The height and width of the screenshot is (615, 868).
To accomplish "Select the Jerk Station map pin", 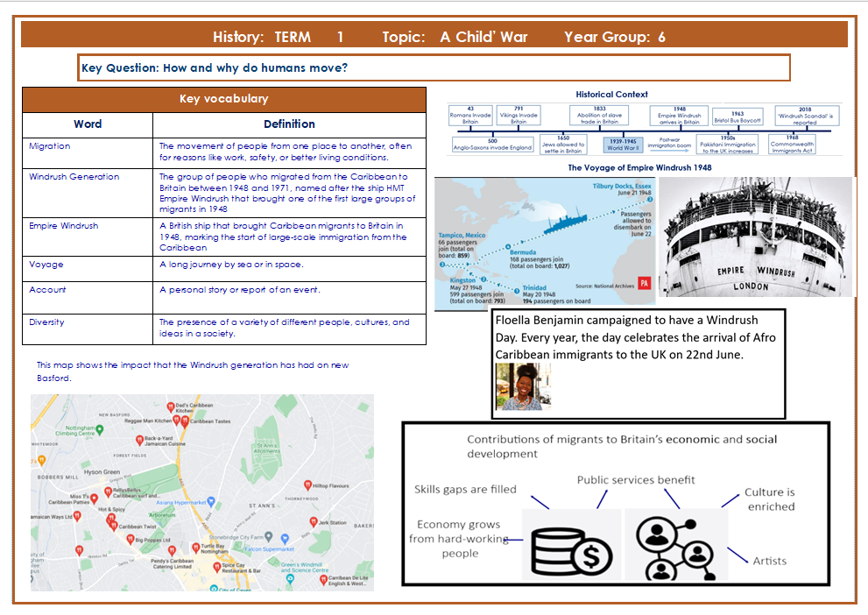I will tap(314, 521).
